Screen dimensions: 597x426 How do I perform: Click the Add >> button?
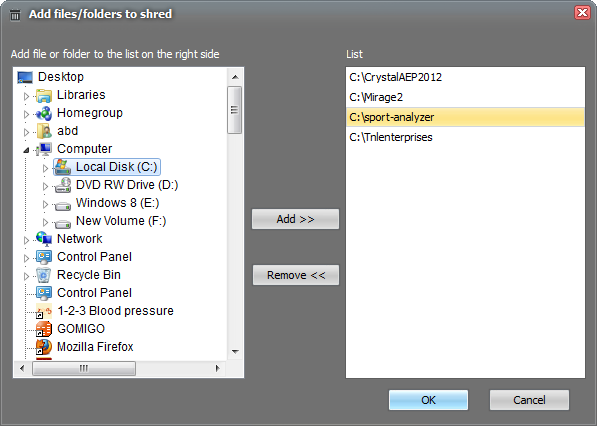click(x=295, y=219)
